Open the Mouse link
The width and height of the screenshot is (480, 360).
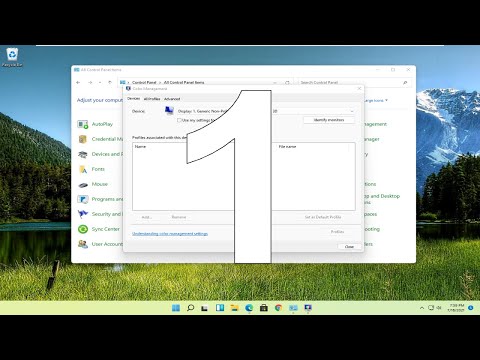pyautogui.click(x=100, y=184)
